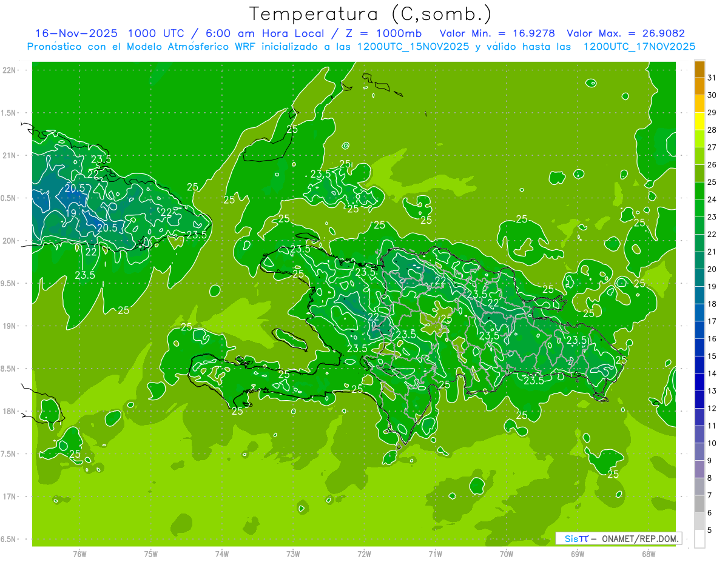Click the '69W' longitude axis label
728x562 pixels.
click(578, 554)
